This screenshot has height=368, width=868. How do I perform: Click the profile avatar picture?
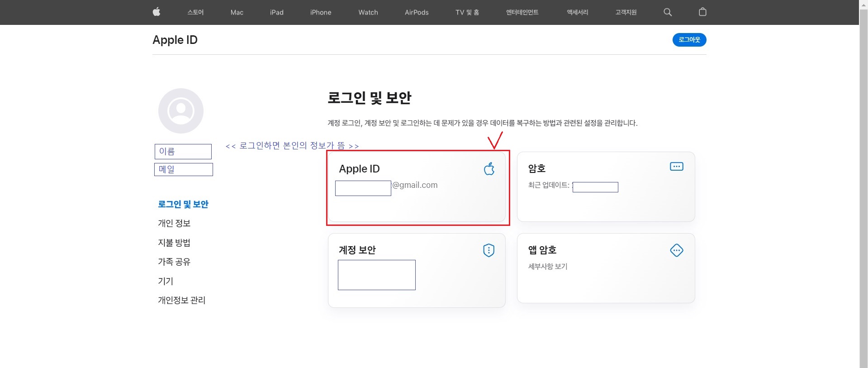click(x=181, y=111)
